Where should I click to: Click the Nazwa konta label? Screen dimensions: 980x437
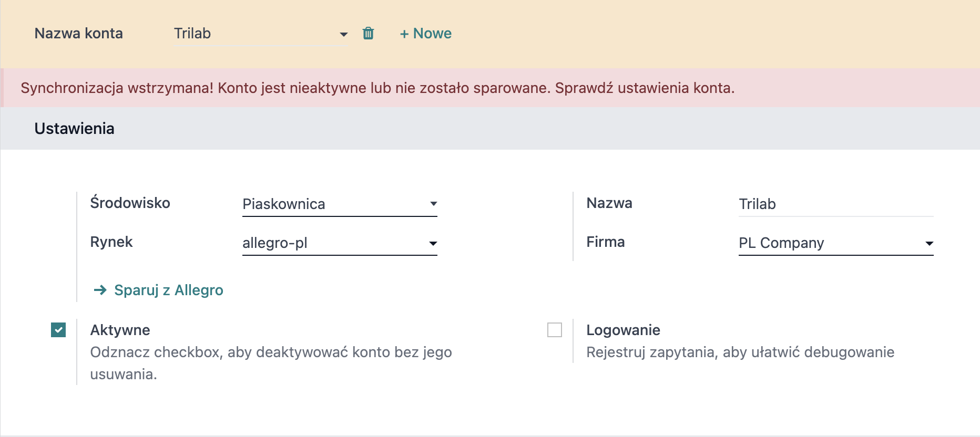tap(78, 34)
